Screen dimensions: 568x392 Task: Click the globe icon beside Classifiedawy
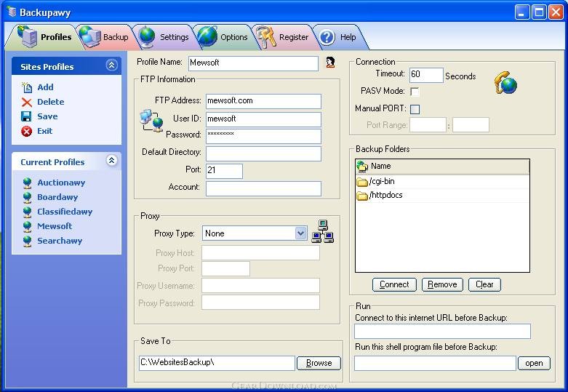click(27, 212)
